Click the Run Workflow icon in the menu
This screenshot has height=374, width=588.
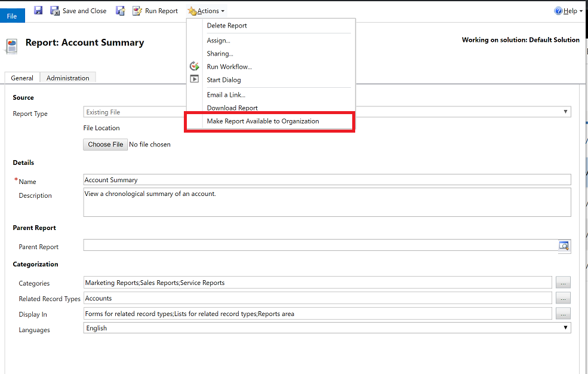194,66
